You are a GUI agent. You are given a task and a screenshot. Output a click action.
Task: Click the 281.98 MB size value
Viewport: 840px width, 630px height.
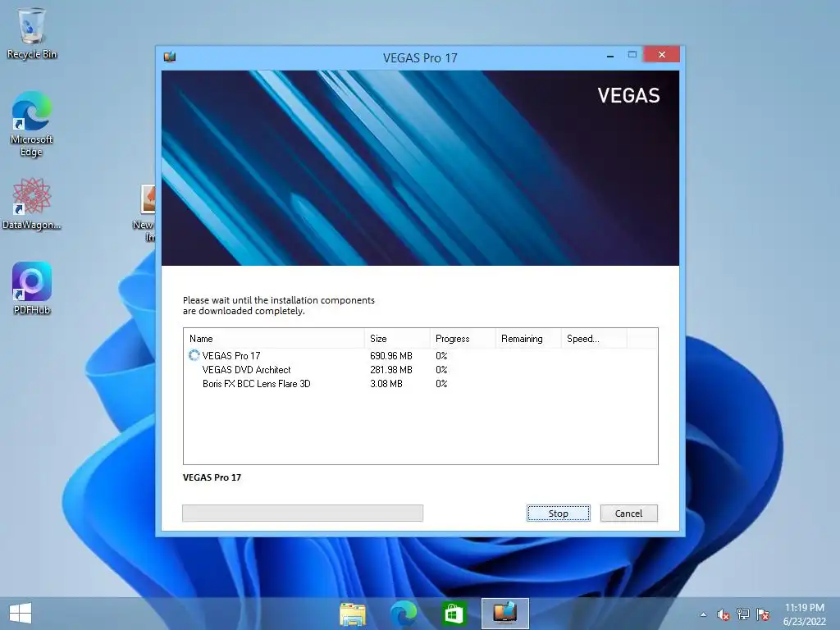tap(391, 370)
